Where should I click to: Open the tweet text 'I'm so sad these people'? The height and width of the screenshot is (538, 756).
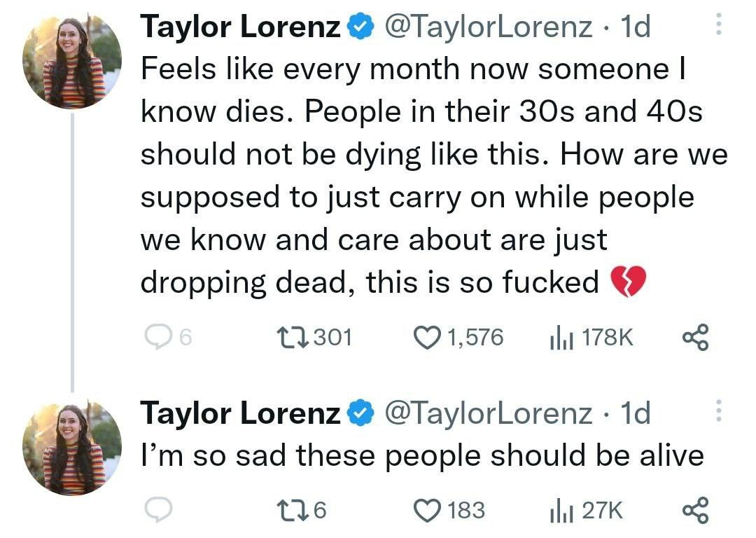click(x=421, y=456)
